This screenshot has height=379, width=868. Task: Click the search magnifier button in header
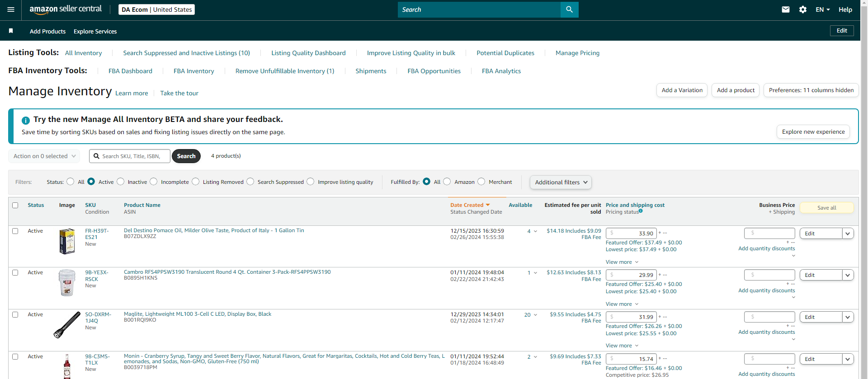point(569,9)
